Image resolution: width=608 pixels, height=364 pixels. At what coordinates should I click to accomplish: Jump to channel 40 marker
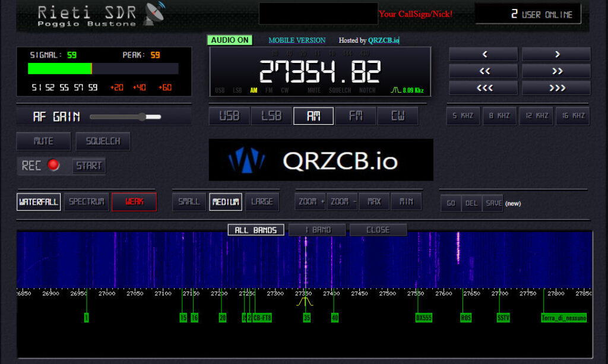click(335, 318)
